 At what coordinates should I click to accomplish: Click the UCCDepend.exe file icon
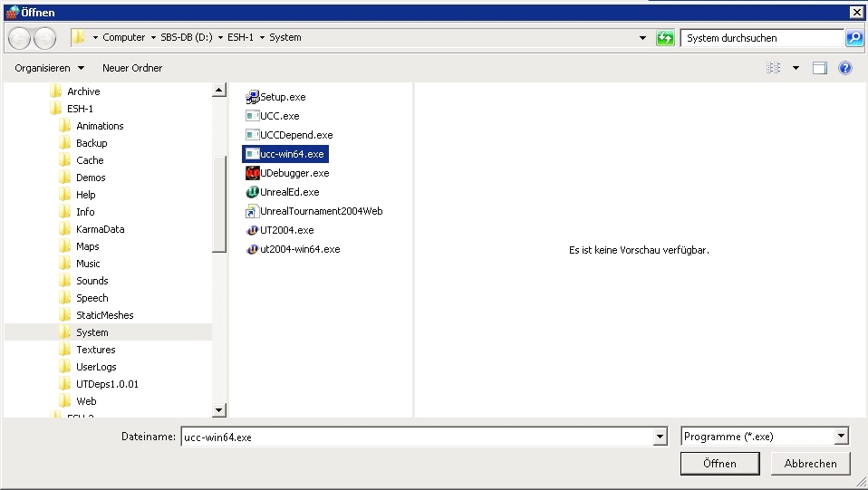[253, 135]
